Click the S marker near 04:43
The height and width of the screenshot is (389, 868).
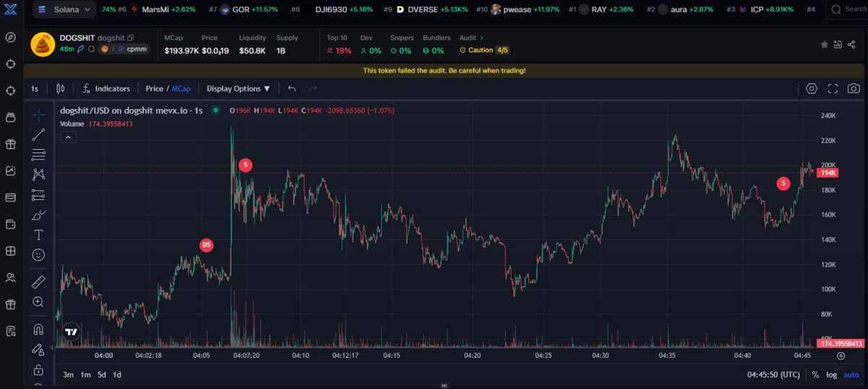pos(783,184)
